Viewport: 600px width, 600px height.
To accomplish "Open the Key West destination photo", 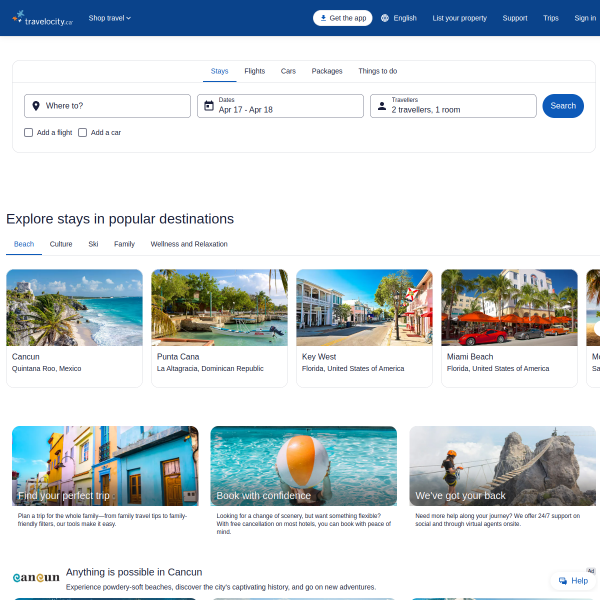I will pos(364,308).
